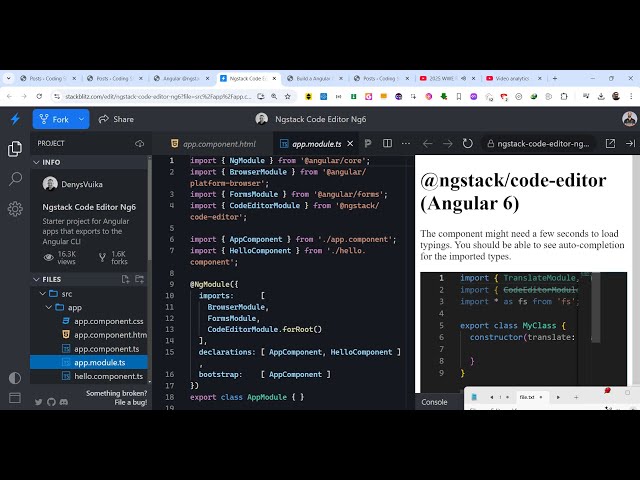Collapse the preview panel with the arrow icon
Image resolution: width=640 pixels, height=480 pixels.
point(630,143)
